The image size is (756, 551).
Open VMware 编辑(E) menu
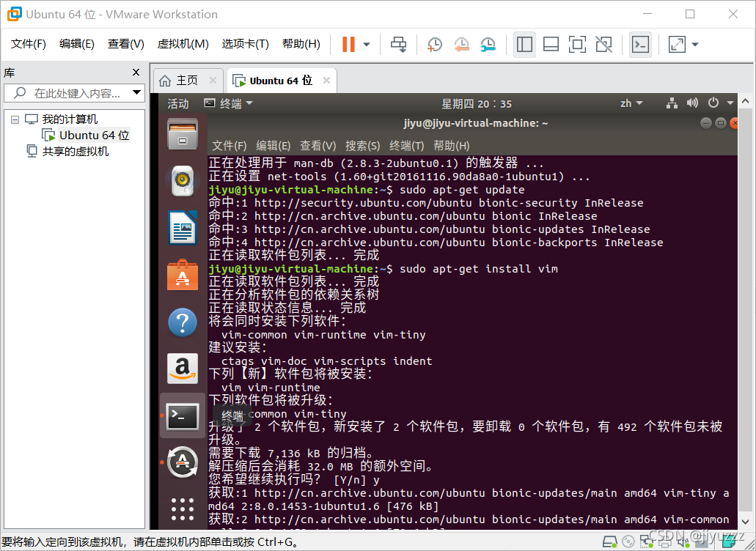77,44
